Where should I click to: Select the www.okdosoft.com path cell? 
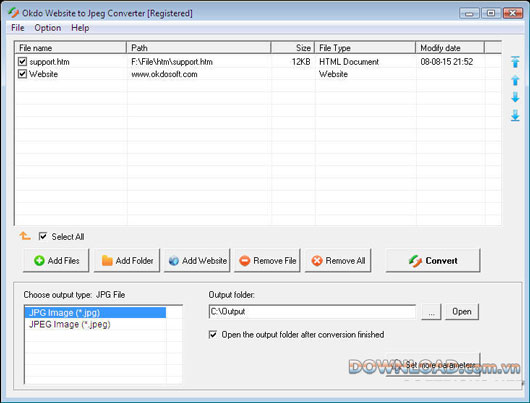pos(164,74)
